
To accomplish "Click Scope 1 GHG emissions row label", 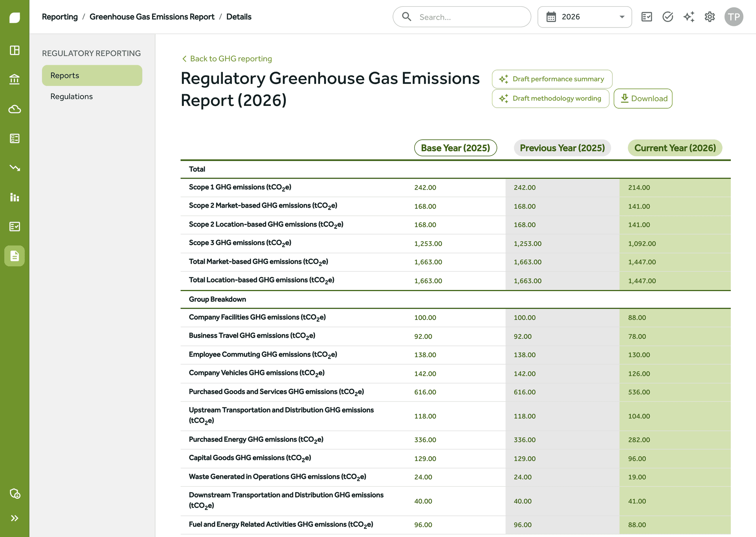I will (x=240, y=187).
